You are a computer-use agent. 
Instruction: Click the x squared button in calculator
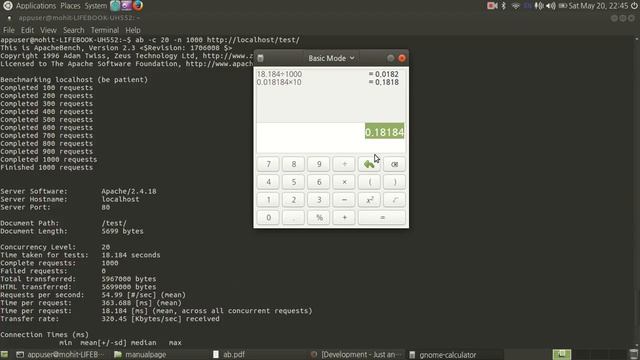coord(369,200)
